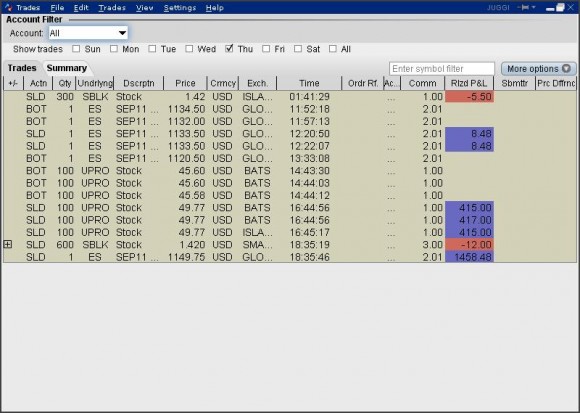Select the ES trade priced 1149.75
The width and height of the screenshot is (580, 413).
pyautogui.click(x=290, y=257)
